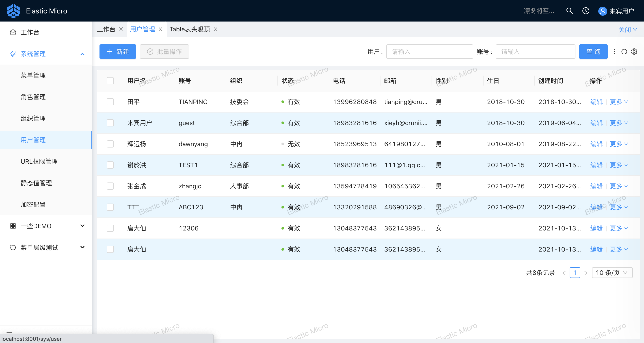Viewport: 644px width, 343px height.
Task: Click the vertical dots density icon
Action: [614, 52]
